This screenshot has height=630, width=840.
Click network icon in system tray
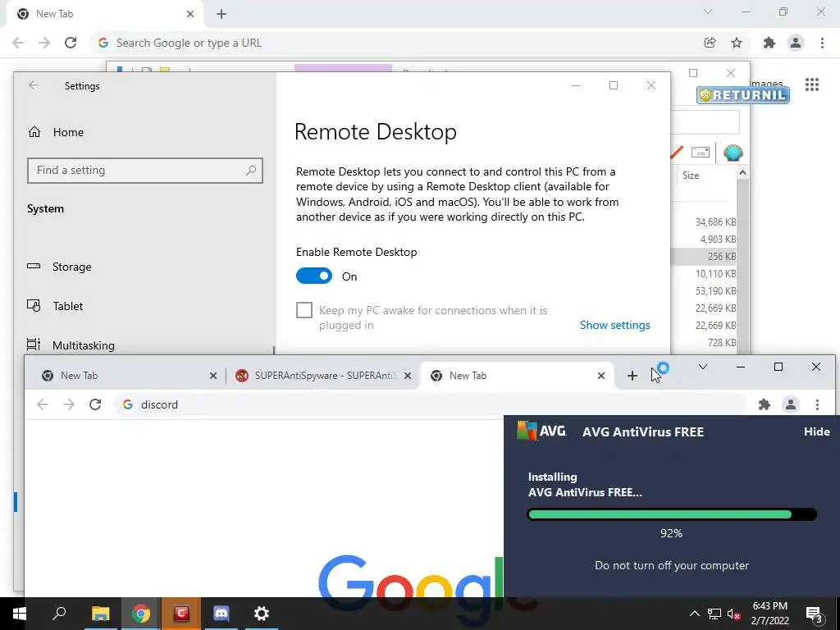point(714,614)
